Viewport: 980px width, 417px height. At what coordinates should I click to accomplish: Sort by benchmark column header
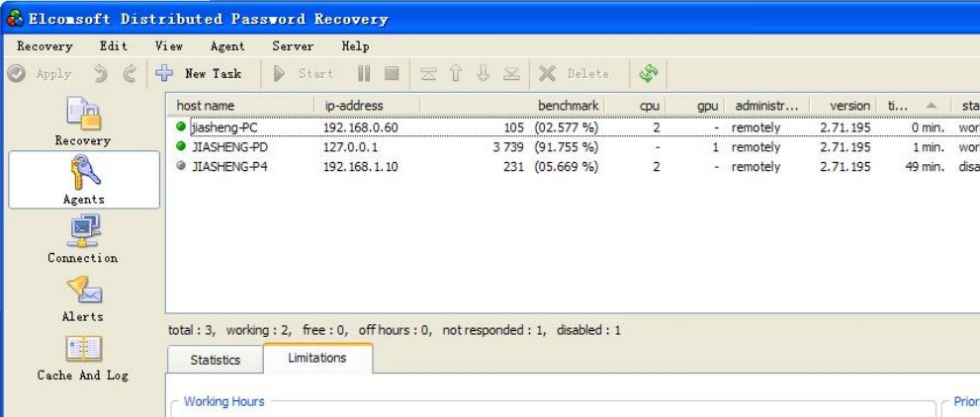[513, 106]
